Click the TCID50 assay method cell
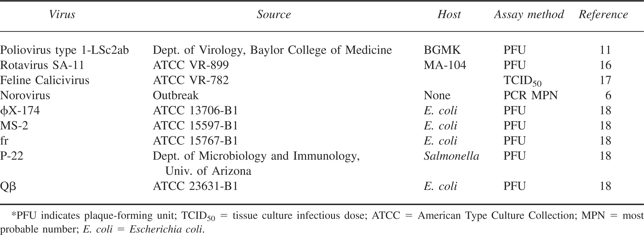The image size is (644, 235). (x=523, y=81)
